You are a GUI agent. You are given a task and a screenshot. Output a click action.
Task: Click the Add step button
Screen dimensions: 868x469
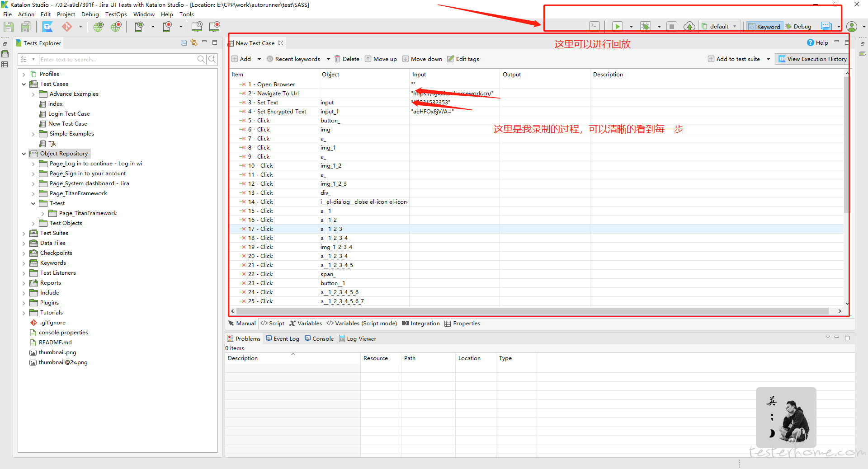pyautogui.click(x=241, y=59)
